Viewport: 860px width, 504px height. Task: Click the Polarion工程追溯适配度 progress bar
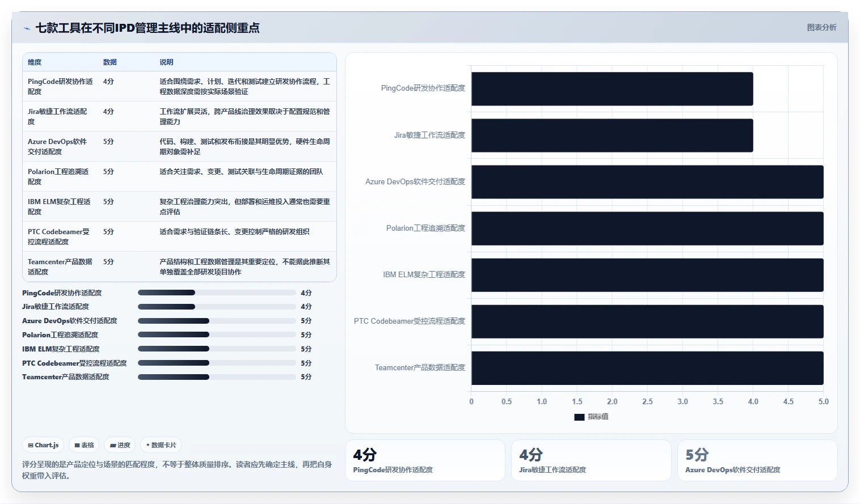coord(217,334)
